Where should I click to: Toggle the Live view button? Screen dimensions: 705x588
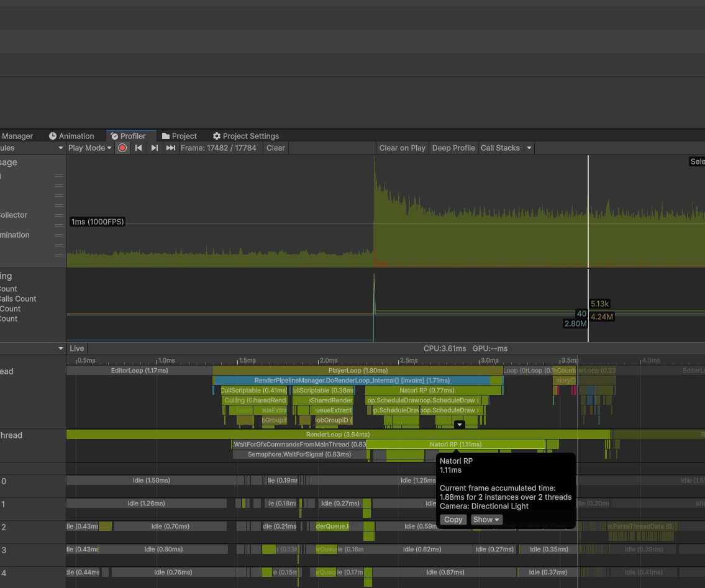(77, 348)
